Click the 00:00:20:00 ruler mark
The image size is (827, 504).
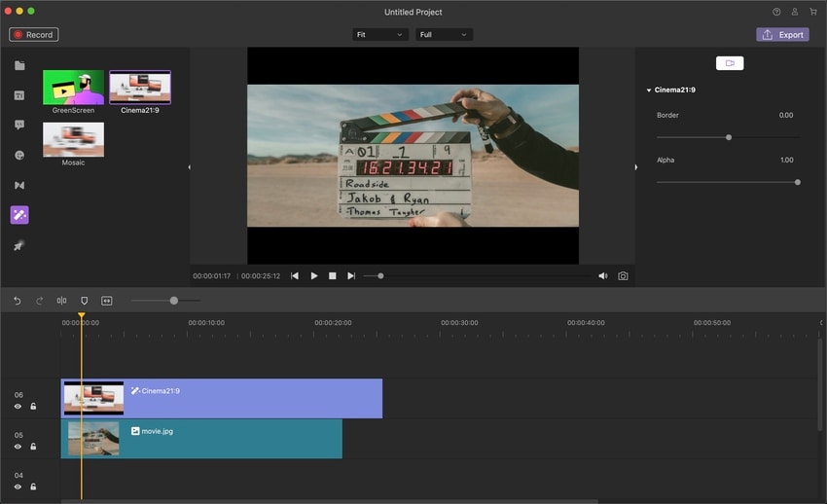tap(333, 323)
